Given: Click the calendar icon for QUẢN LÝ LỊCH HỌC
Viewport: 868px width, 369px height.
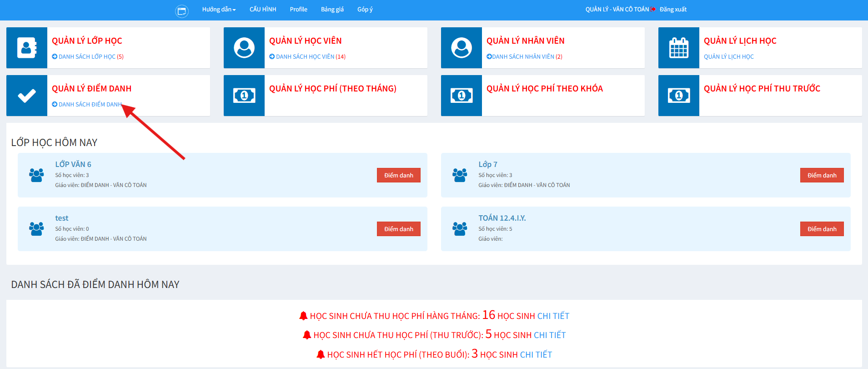Looking at the screenshot, I should 678,48.
